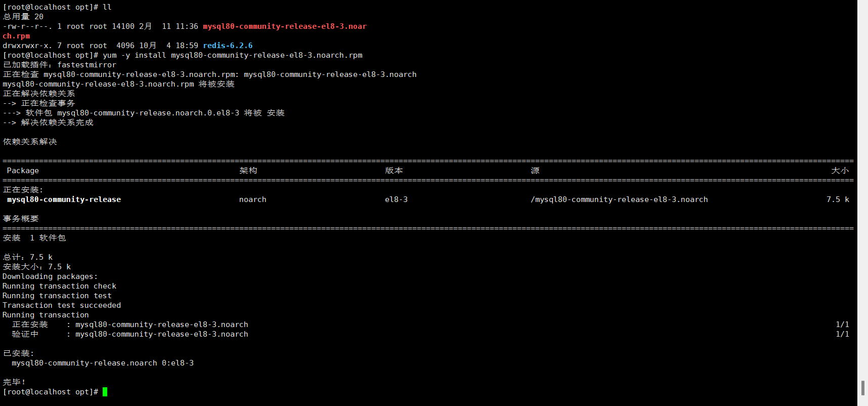This screenshot has height=406, width=868.
Task: Click the vertical scrollbar thumb at the right edge
Action: [863, 388]
